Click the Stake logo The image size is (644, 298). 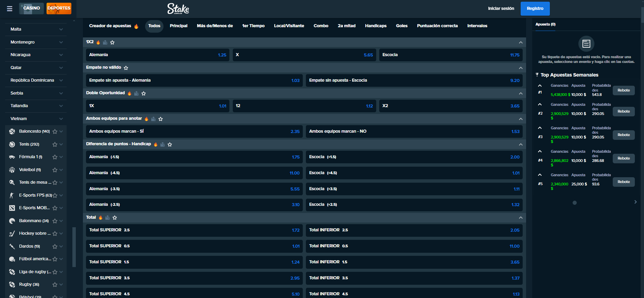pos(178,9)
